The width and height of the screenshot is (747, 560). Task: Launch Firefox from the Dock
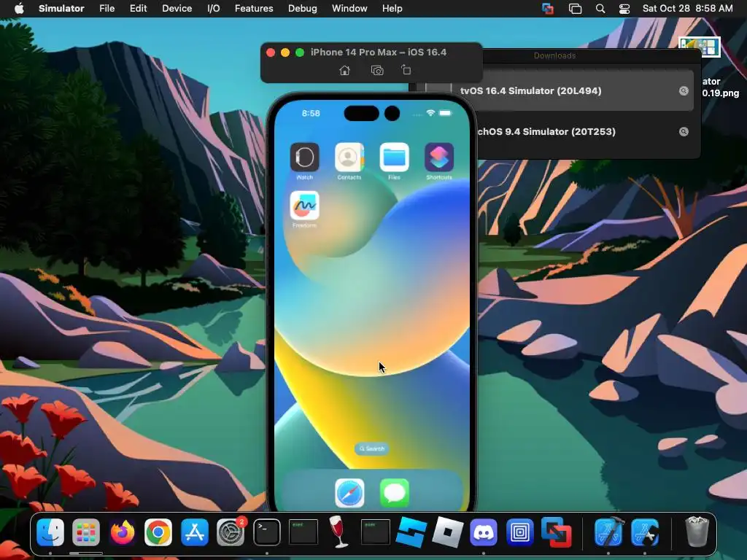(x=122, y=532)
